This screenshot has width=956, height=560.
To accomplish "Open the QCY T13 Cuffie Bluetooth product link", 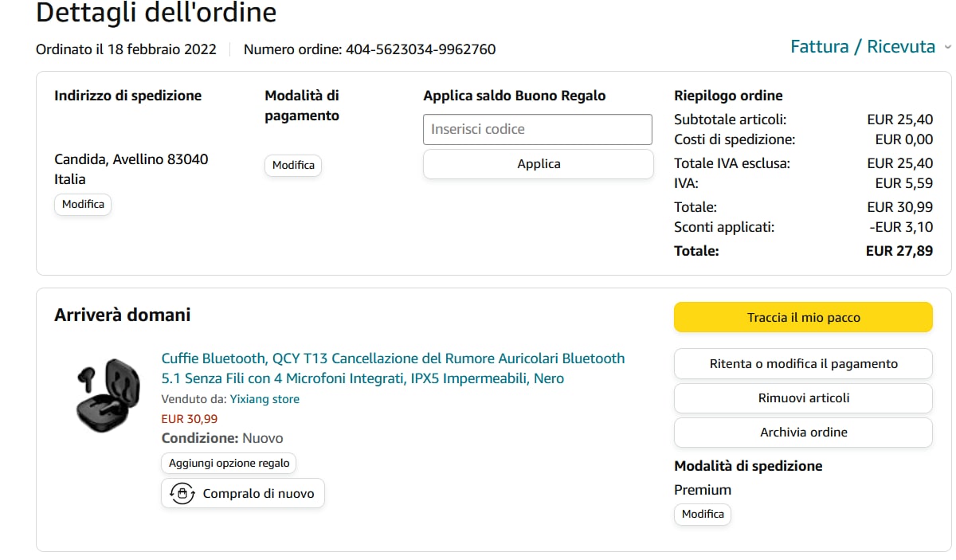I will 393,368.
